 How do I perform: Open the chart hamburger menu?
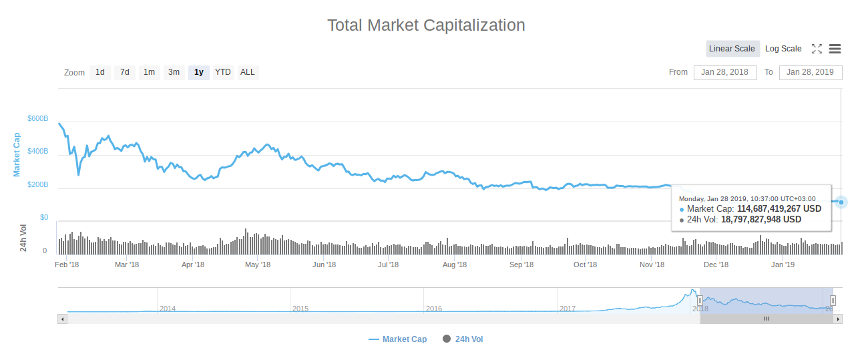pos(835,49)
